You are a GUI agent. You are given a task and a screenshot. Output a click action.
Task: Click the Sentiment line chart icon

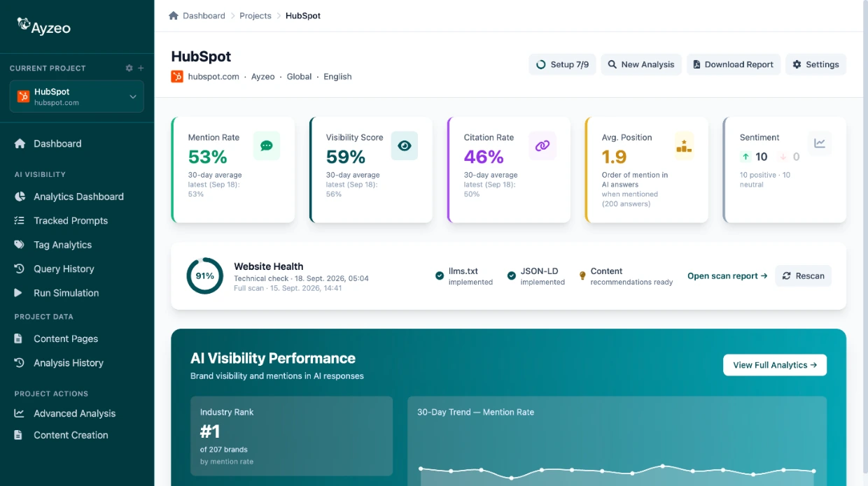819,143
